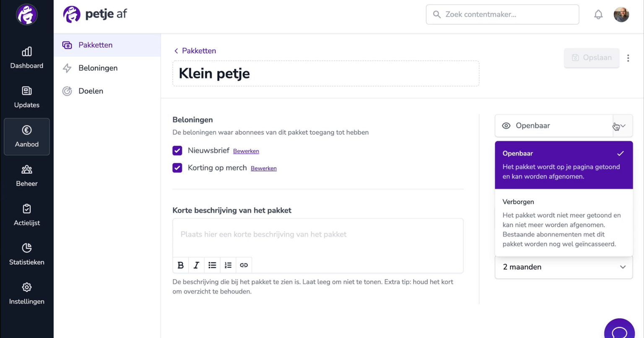Click Bewerken link next to Nieuwsbrief
644x338 pixels.
(x=246, y=151)
